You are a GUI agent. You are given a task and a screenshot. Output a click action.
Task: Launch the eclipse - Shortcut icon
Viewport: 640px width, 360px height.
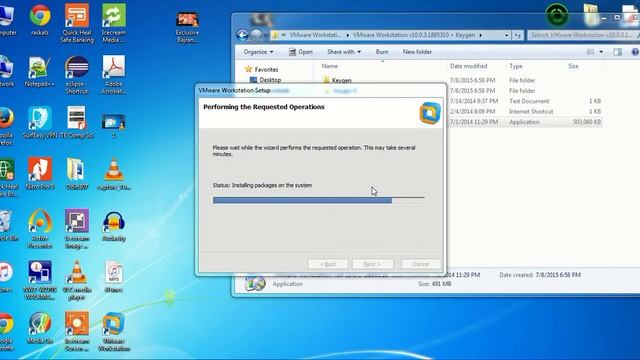coord(77,75)
